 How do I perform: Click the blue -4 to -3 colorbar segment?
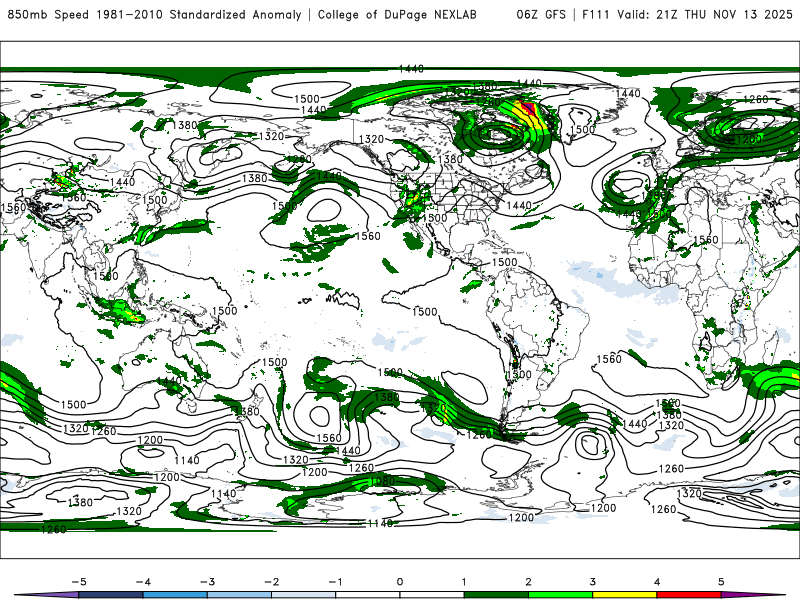tap(175, 595)
